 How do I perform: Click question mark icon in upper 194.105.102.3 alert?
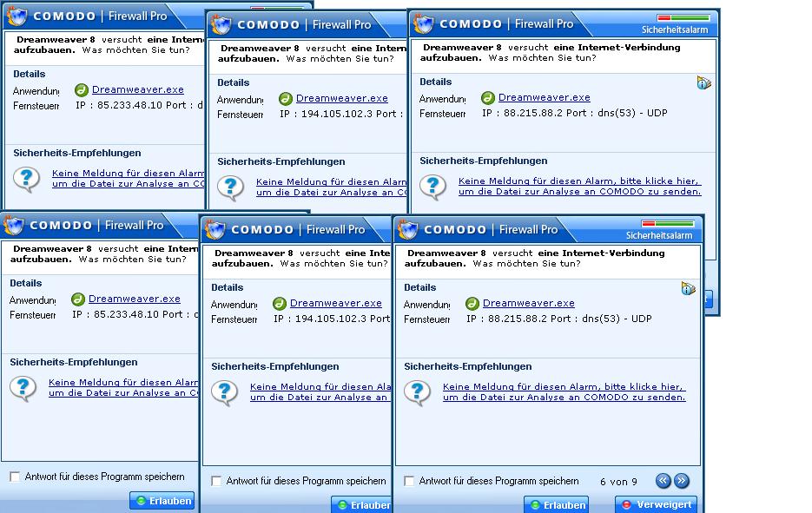[x=231, y=187]
